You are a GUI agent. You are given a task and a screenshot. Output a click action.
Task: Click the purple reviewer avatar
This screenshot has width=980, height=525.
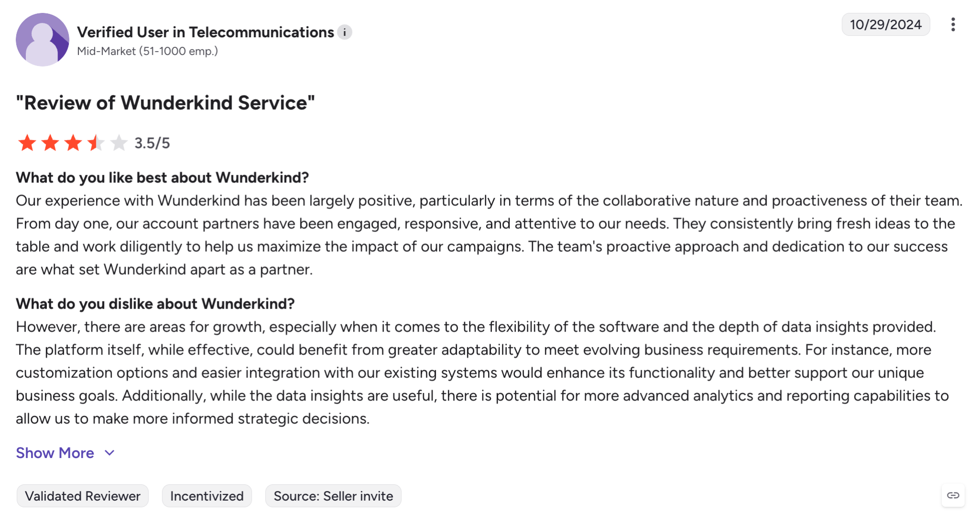click(x=43, y=40)
